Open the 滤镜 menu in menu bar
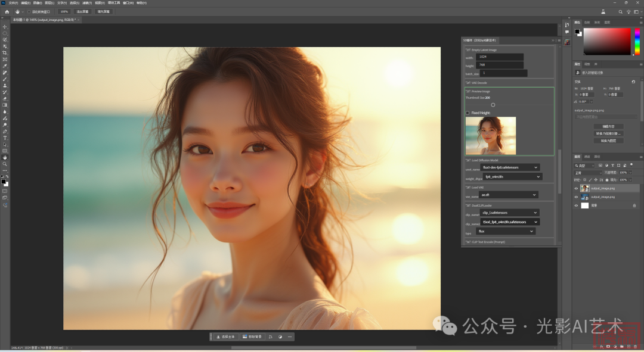The image size is (644, 352). click(86, 2)
